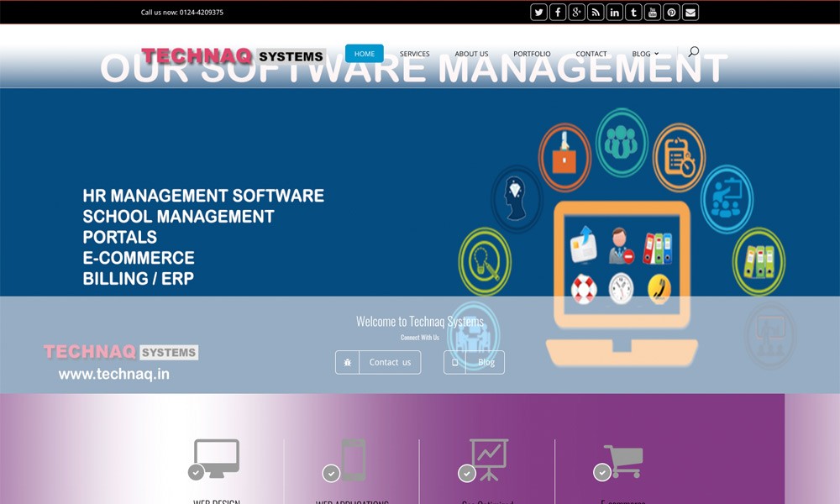Screen dimensions: 840x504
Task: Click the Technaq Systems header logo
Action: point(233,56)
